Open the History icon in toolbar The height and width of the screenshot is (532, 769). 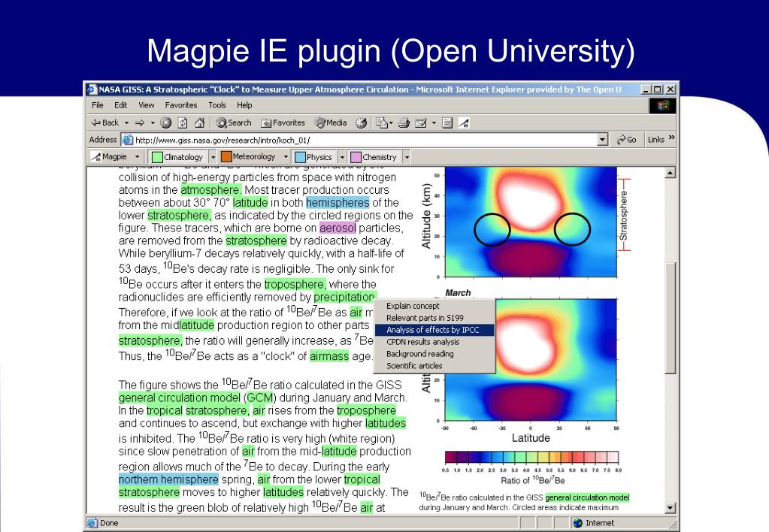coord(361,122)
